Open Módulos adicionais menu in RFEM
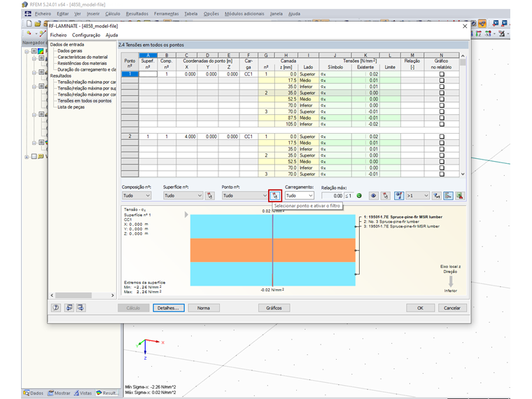The image size is (532, 399). click(244, 13)
